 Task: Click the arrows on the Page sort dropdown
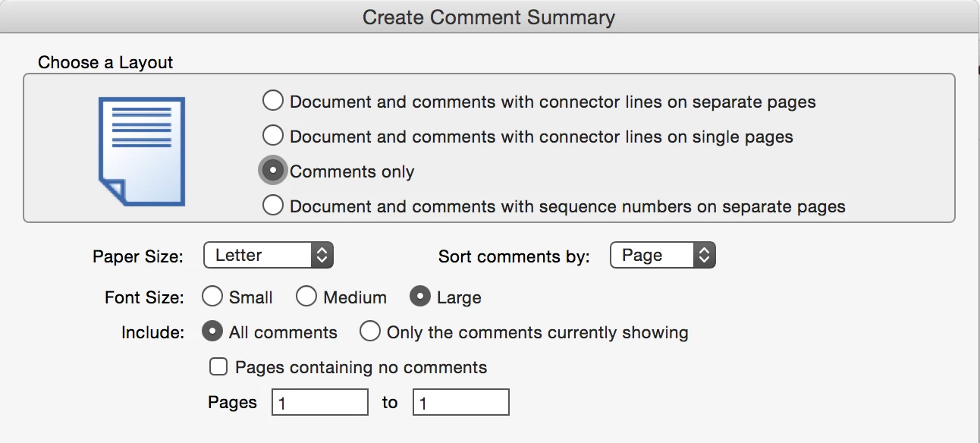tap(705, 256)
